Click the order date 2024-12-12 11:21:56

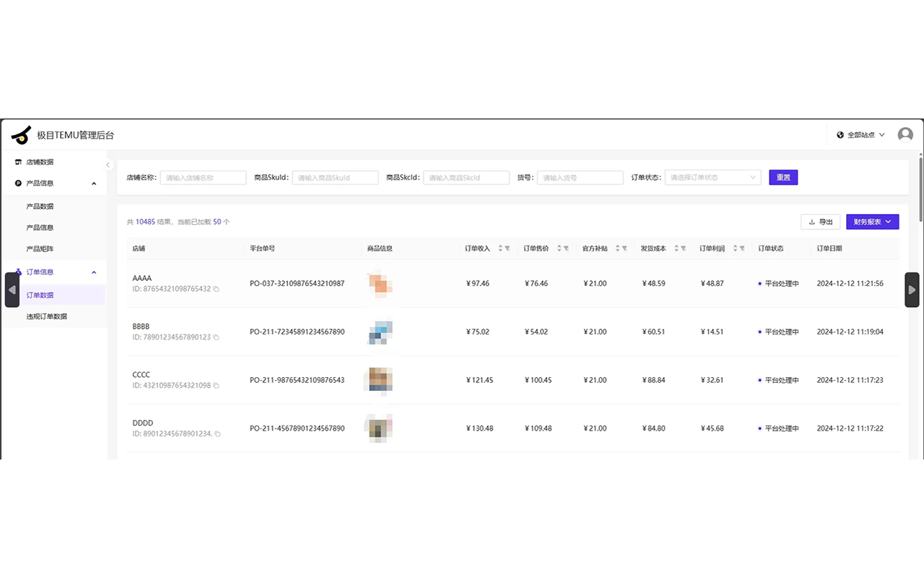click(850, 284)
